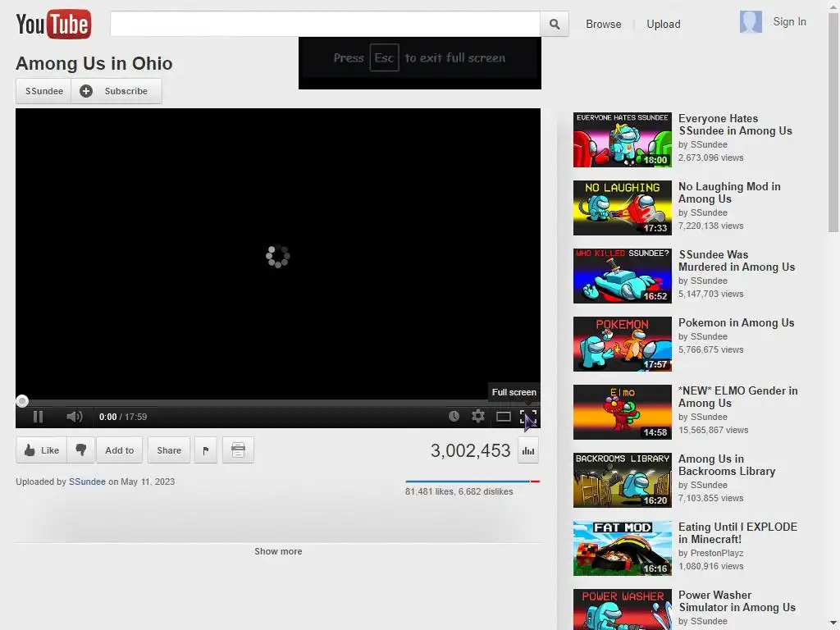The image size is (840, 630).
Task: Toggle full screen mode
Action: click(528, 417)
